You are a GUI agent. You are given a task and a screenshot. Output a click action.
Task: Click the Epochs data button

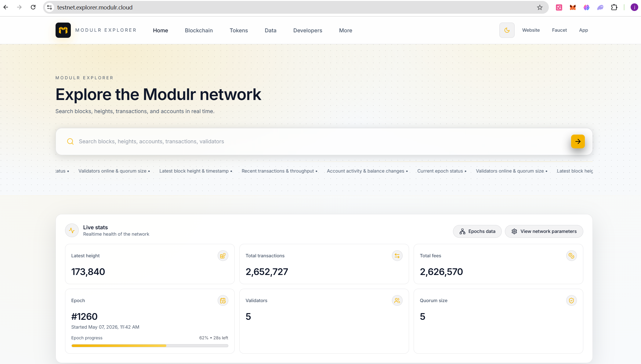(x=477, y=231)
